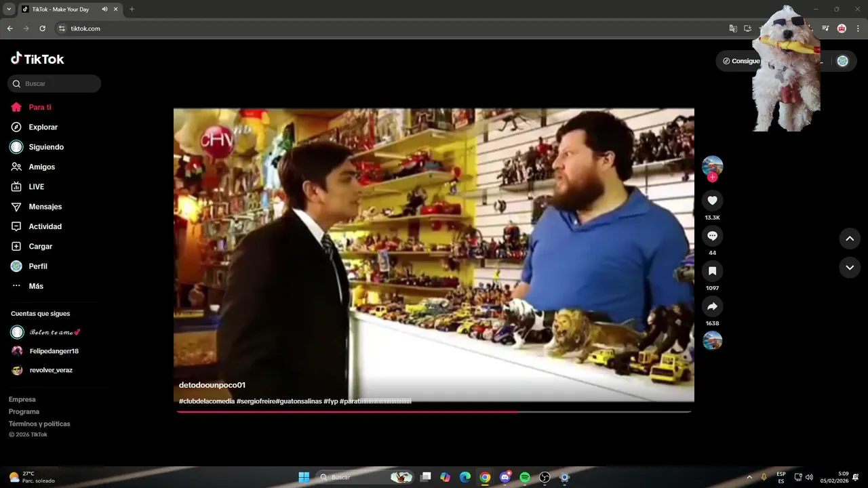Open the Windows Start menu
868x488 pixels.
pyautogui.click(x=304, y=477)
